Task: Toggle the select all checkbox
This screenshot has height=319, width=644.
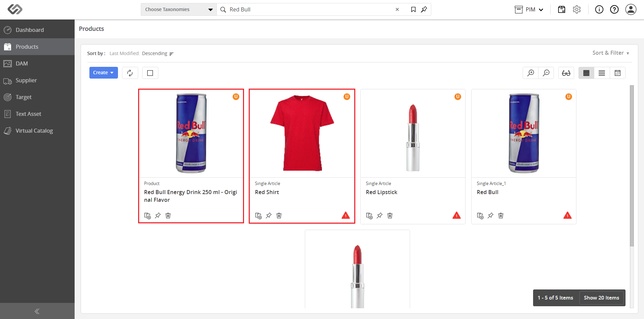Action: 150,73
